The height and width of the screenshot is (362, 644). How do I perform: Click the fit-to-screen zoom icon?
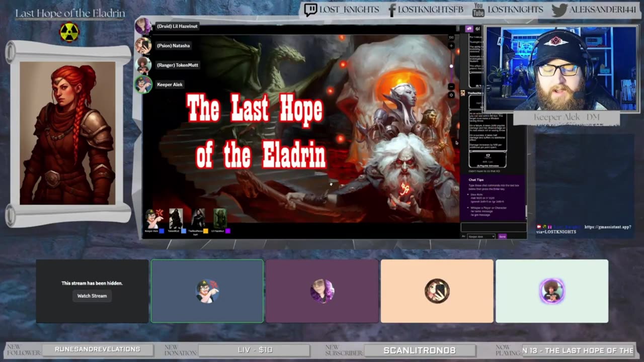(451, 95)
